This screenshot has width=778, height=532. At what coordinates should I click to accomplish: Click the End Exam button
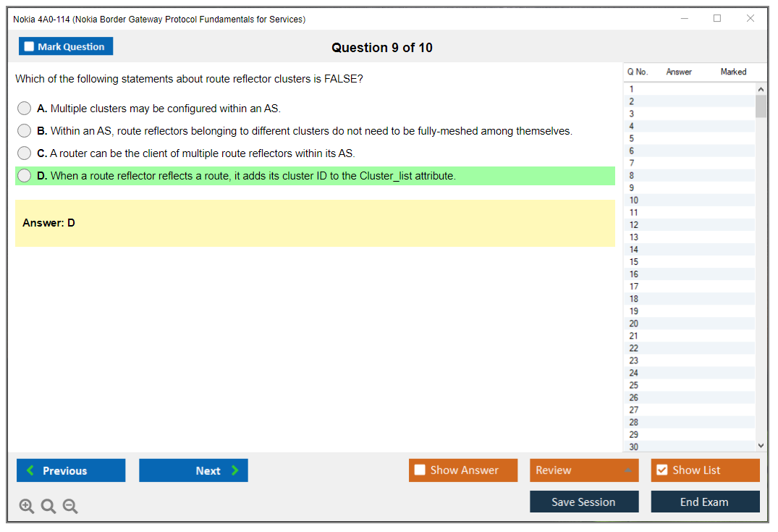[x=705, y=502]
